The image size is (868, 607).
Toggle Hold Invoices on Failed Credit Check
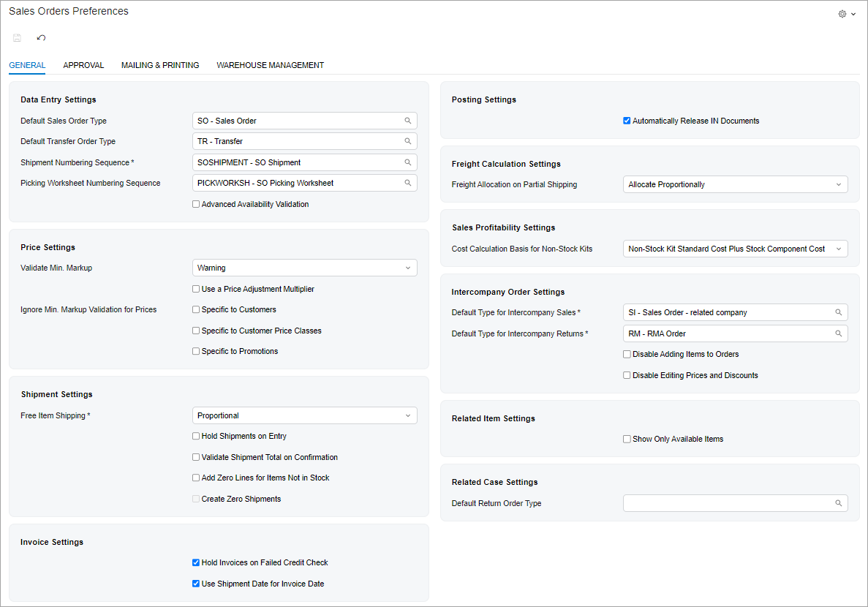[196, 562]
